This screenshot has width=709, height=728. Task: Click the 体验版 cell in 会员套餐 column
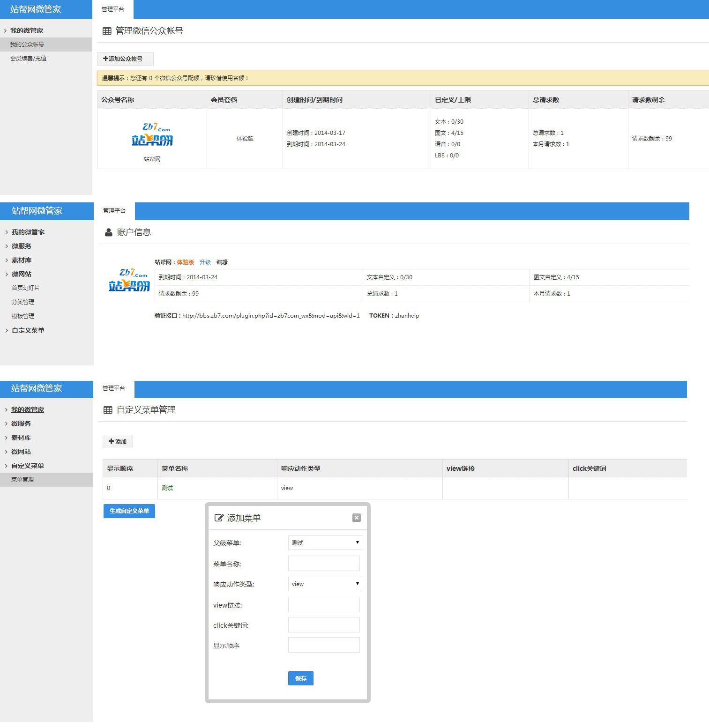(245, 139)
